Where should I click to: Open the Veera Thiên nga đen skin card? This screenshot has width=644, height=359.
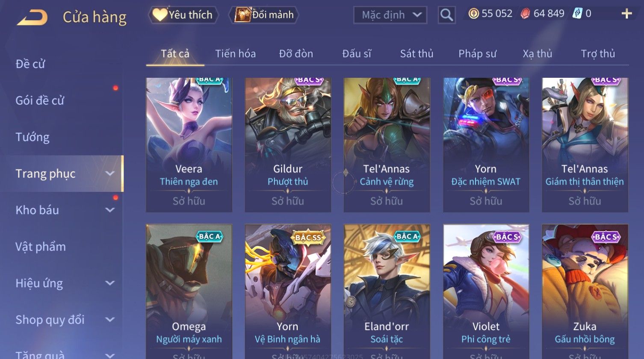[x=189, y=145]
